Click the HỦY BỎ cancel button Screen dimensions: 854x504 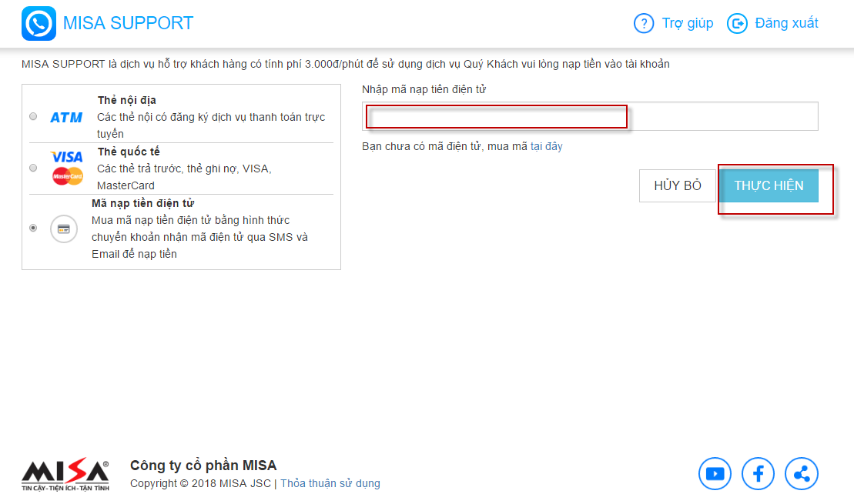pos(678,185)
